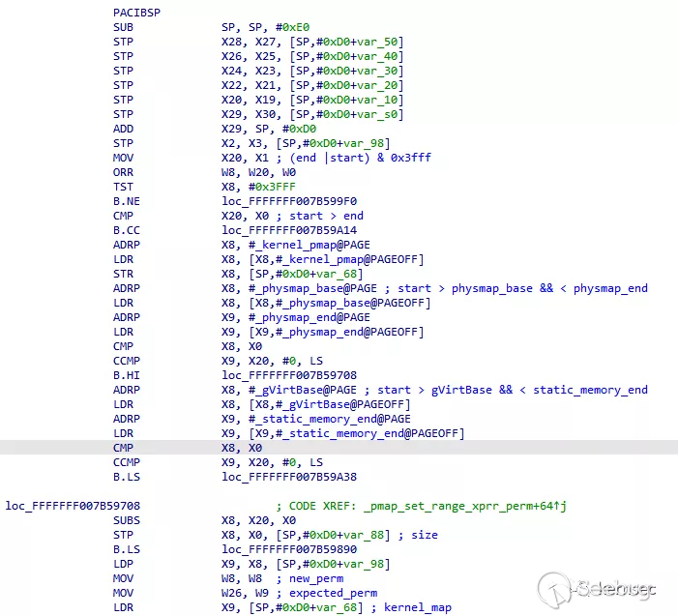Follow the B.CC target loc_FFFFFFF007B59A14
This screenshot has width=678, height=616.
coord(289,230)
